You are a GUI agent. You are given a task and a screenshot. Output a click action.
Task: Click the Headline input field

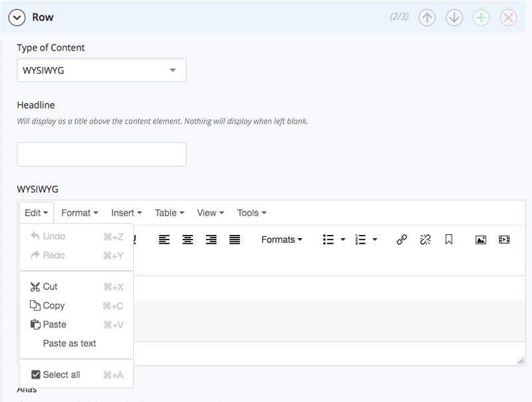(102, 154)
